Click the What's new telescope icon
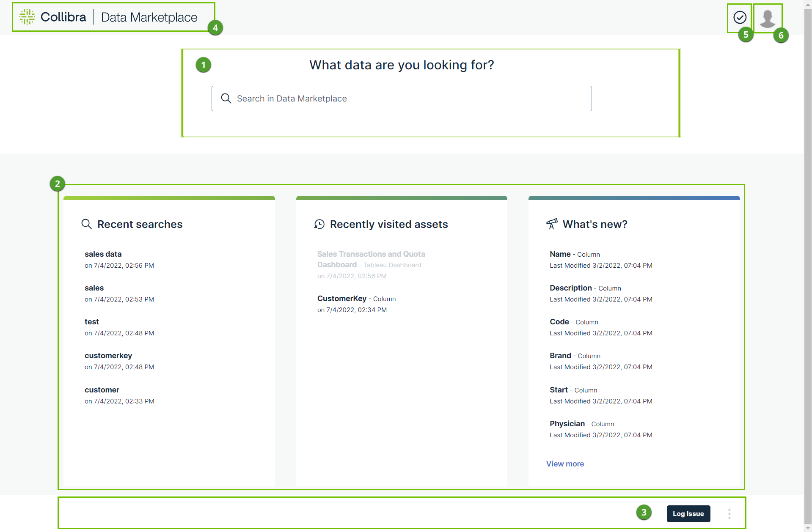812x532 pixels. [x=552, y=224]
